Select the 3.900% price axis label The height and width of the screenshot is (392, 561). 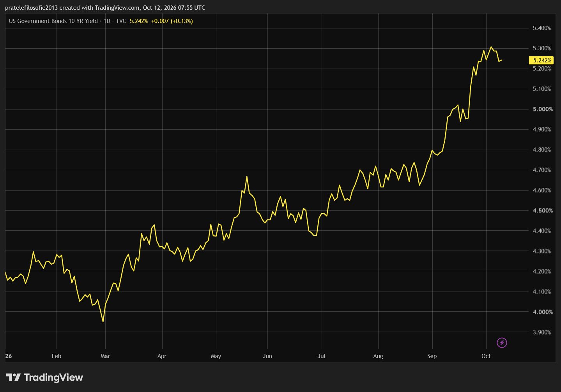(x=542, y=332)
